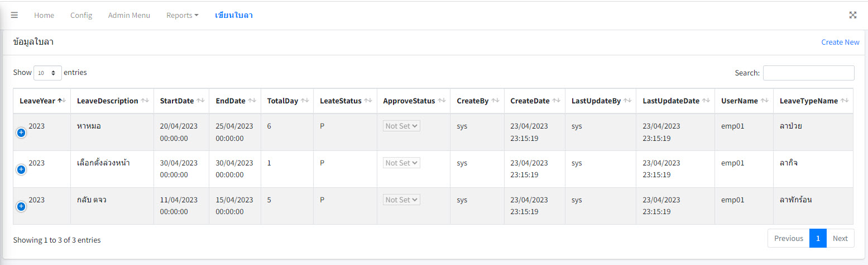Expand row details for เลือกตั้งล่วงหน้า leave
Viewport: 868px width, 265px height.
(21, 169)
